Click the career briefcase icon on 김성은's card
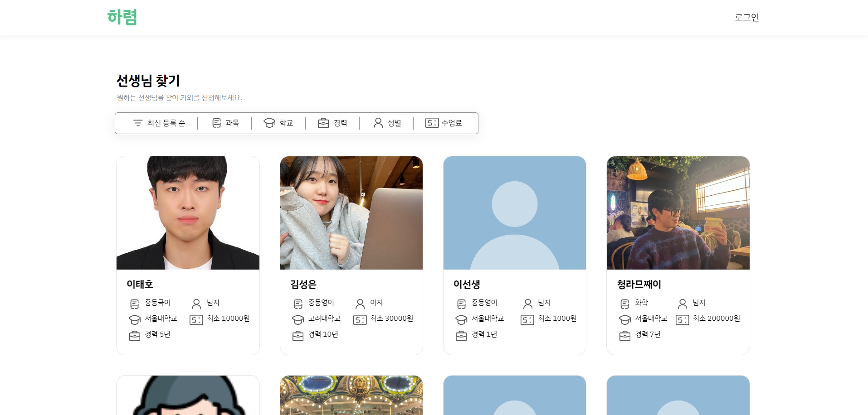The image size is (868, 415). (x=298, y=336)
